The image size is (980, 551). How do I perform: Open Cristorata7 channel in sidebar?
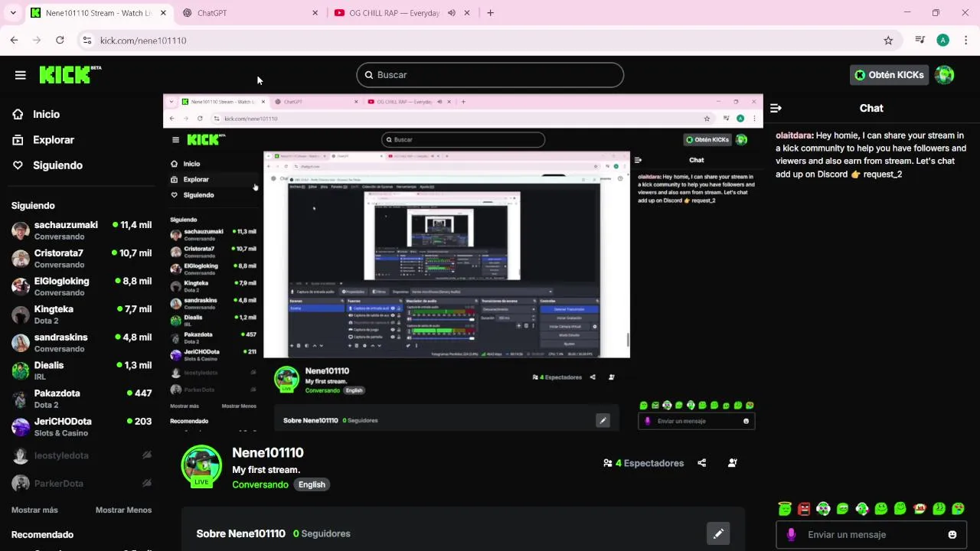click(81, 259)
